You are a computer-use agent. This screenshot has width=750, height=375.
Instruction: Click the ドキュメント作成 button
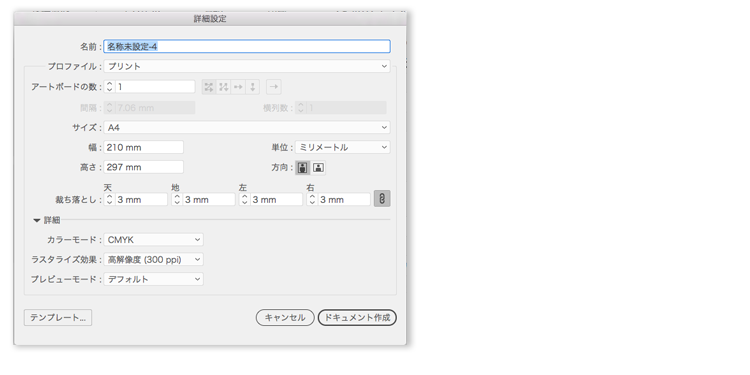tap(357, 318)
